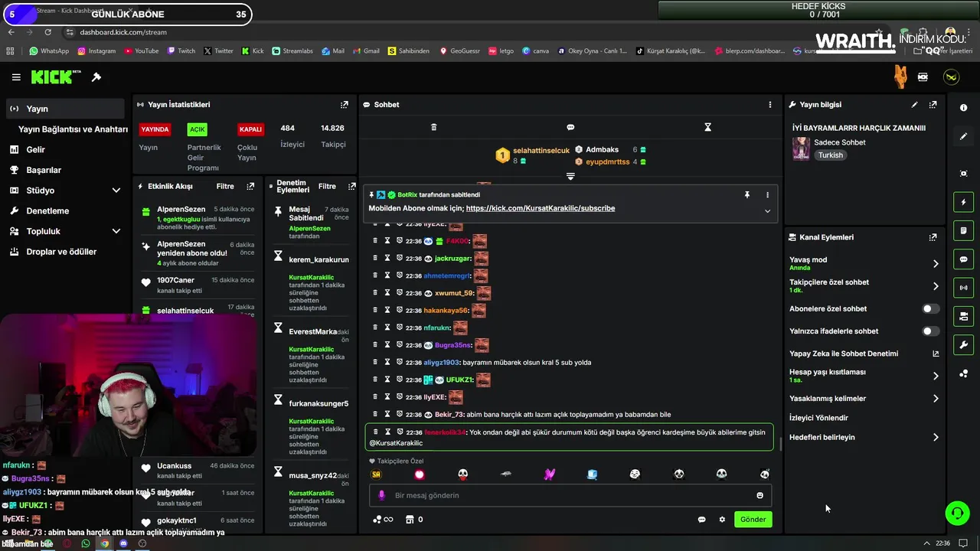Click the browser address bar dashboard.kick.com/stream
The width and height of the screenshot is (980, 551).
pos(122,32)
